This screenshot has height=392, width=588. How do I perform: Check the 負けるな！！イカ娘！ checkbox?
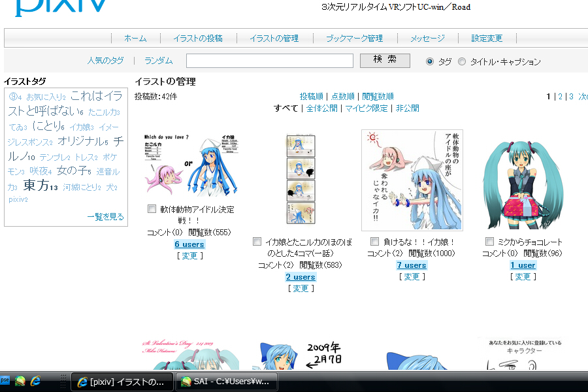tap(374, 241)
